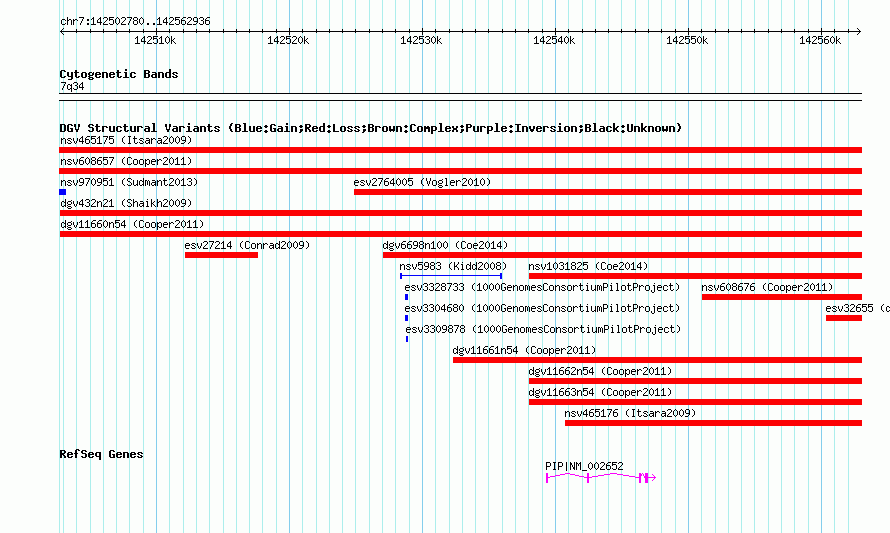The height and width of the screenshot is (533, 890).
Task: Select the red esv32655 loss bar
Action: (843, 318)
